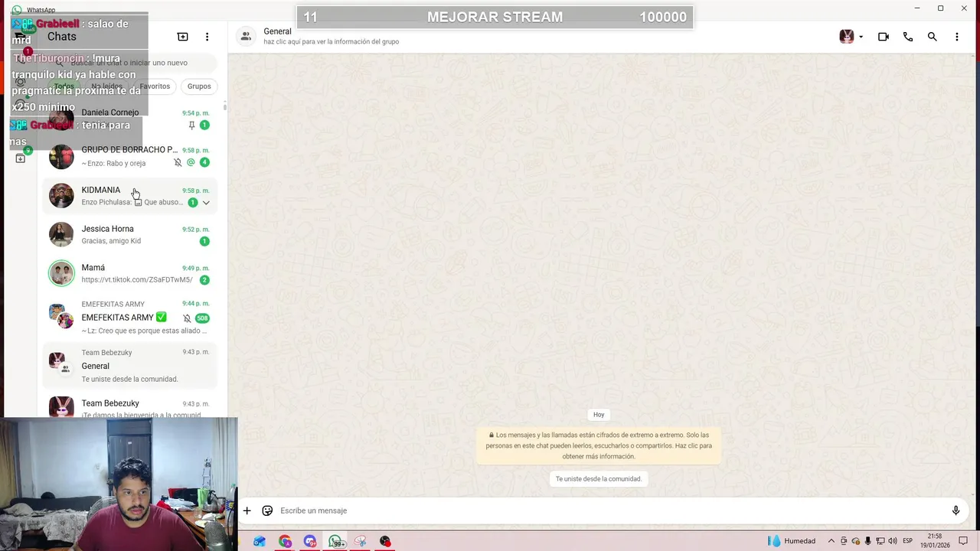
Task: Open the chat list three-dot menu
Action: point(207,37)
